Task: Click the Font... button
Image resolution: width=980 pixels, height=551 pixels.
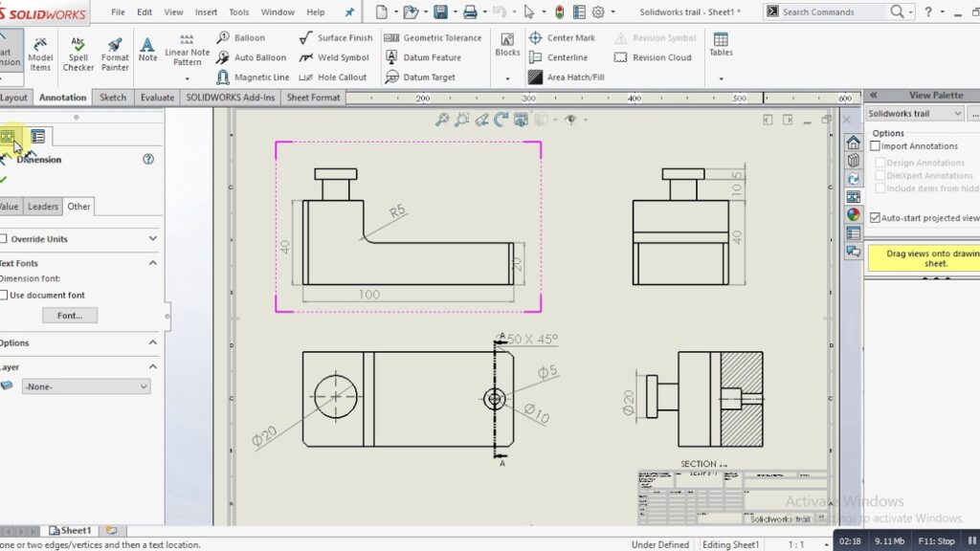Action: [x=70, y=316]
